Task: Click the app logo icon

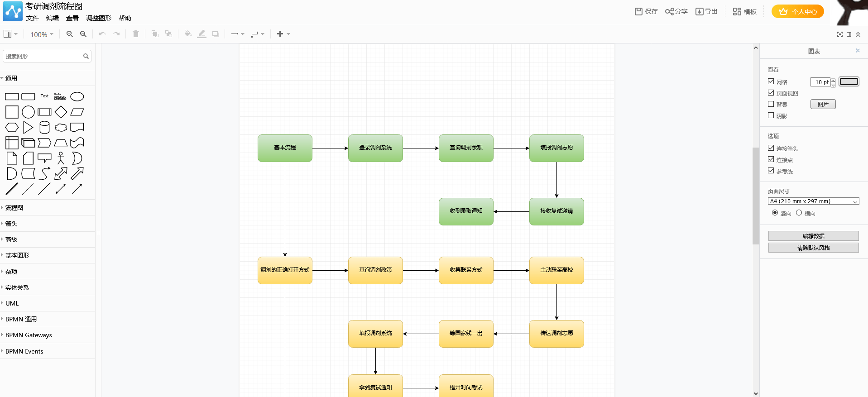Action: (13, 11)
